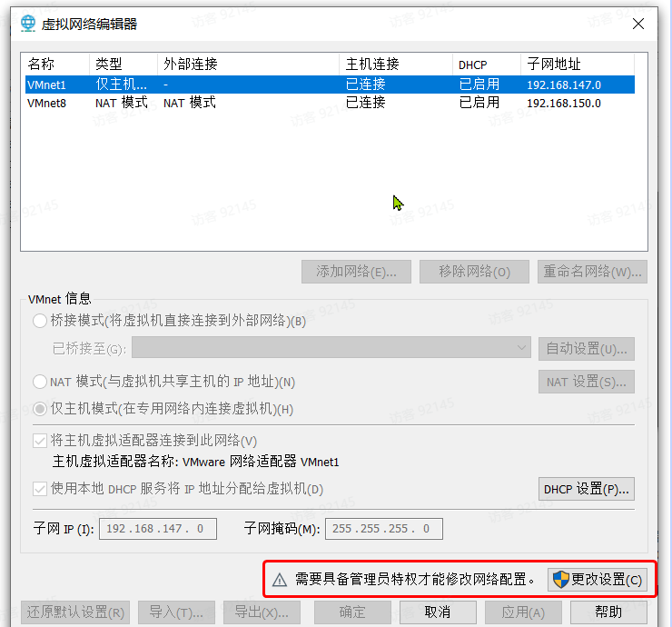The height and width of the screenshot is (627, 672).
Task: Click the 确定 button
Action: 352,612
